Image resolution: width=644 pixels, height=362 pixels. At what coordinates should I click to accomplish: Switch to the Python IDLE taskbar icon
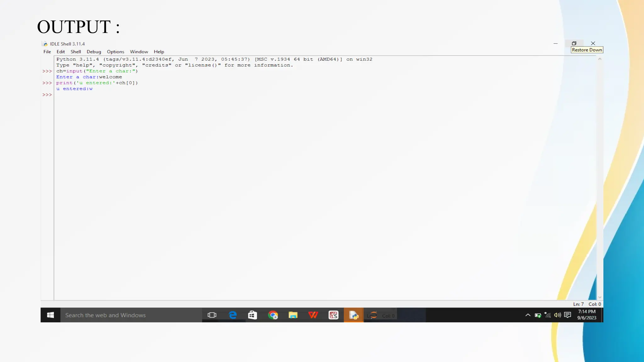354,315
